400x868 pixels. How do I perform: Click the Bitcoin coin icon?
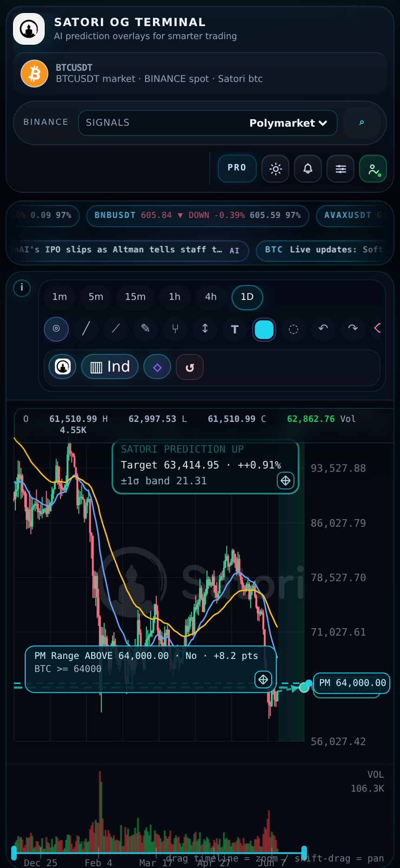click(34, 74)
